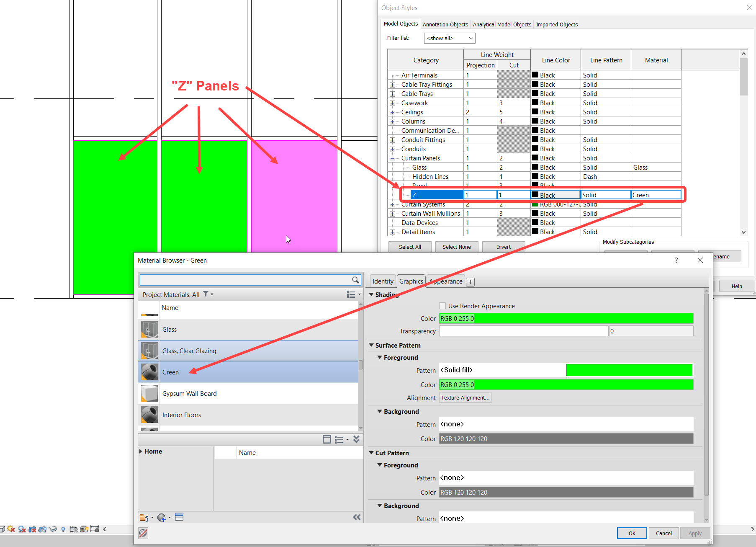
Task: Click the reveal hidden elements lightbulb icon
Action: [x=63, y=529]
